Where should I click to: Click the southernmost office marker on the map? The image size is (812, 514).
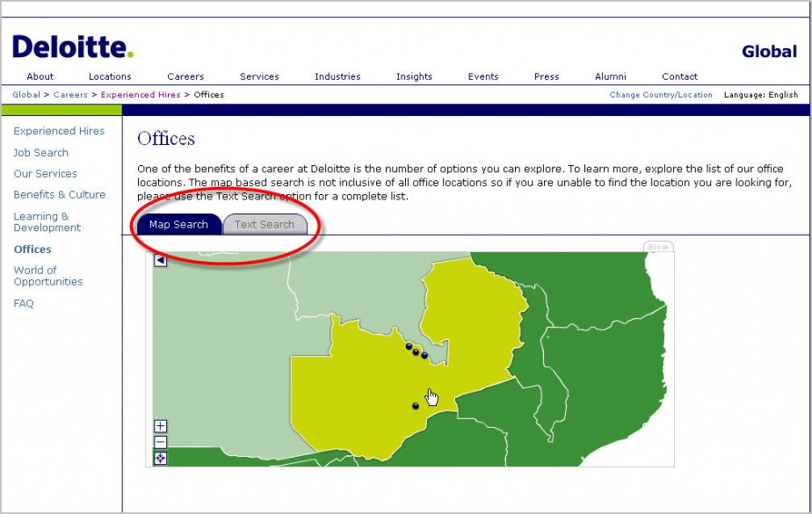(x=415, y=406)
